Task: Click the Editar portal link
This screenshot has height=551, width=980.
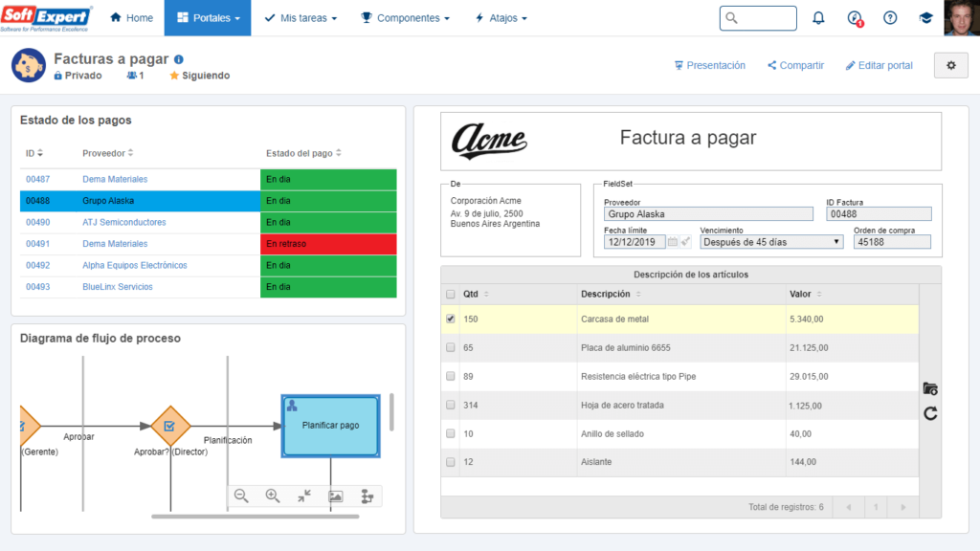Action: pyautogui.click(x=879, y=65)
